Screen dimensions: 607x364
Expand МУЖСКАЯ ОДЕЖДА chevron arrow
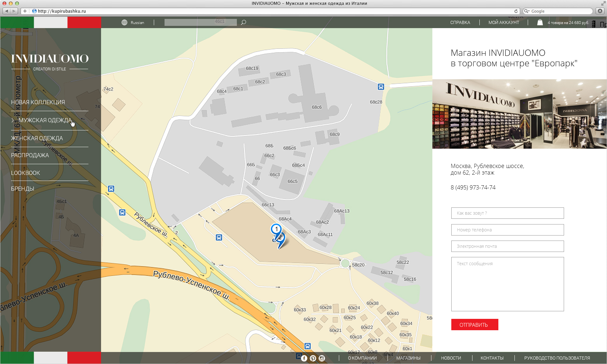13,120
